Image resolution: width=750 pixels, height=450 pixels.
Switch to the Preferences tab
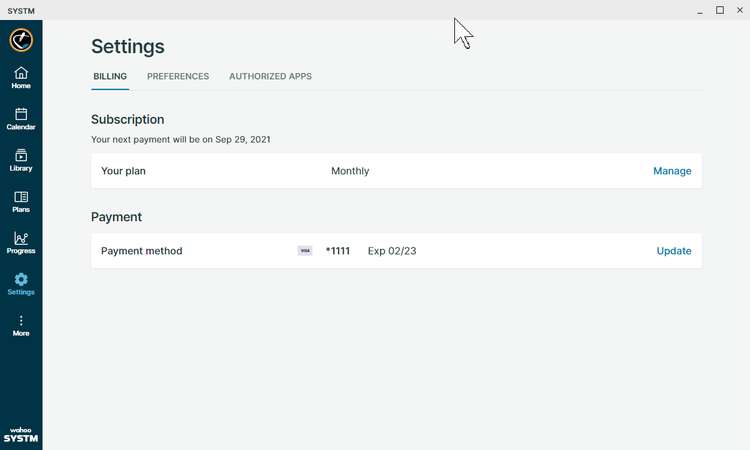pyautogui.click(x=178, y=77)
